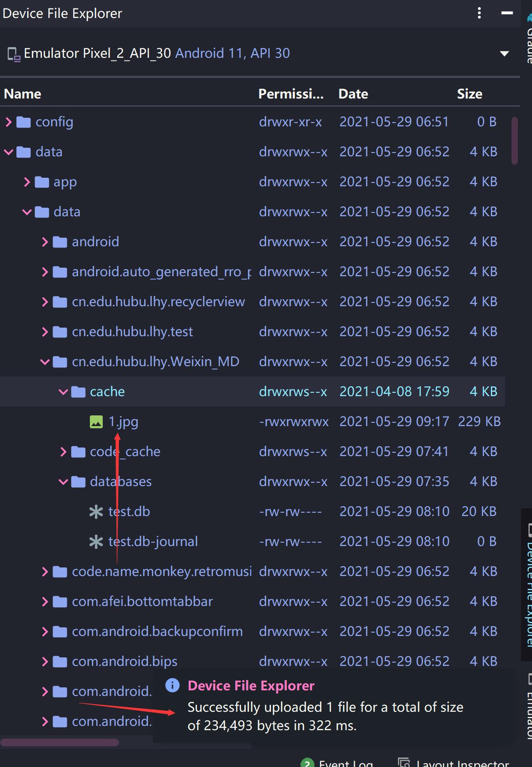Open the three-dot options menu
Image resolution: width=532 pixels, height=767 pixels.
click(479, 13)
